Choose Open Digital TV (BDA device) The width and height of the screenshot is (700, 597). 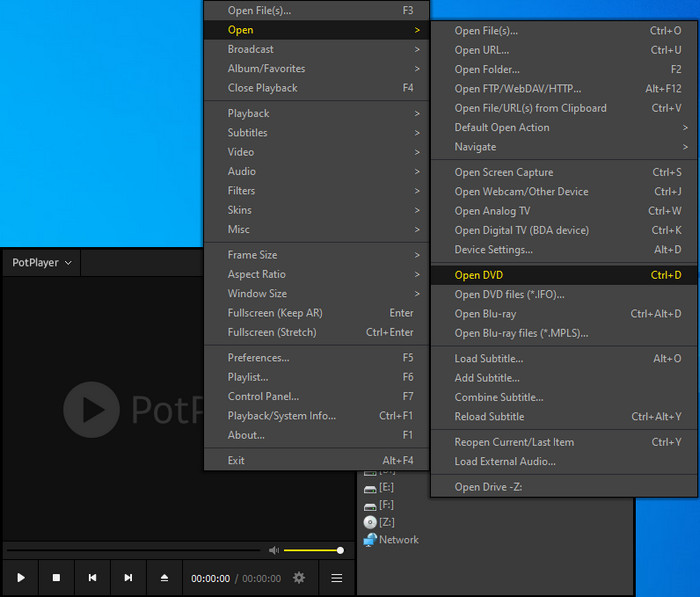tap(564, 230)
